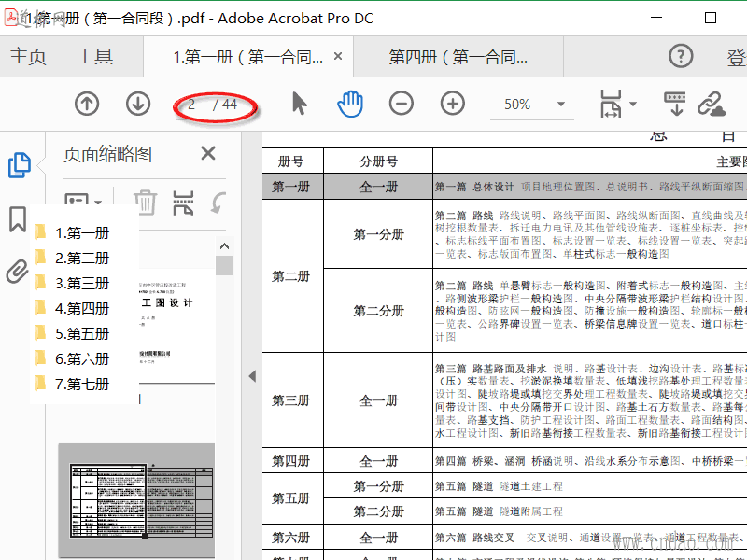This screenshot has width=747, height=560.
Task: Click the thumbnail panel scroll-up arrow
Action: pos(224,246)
